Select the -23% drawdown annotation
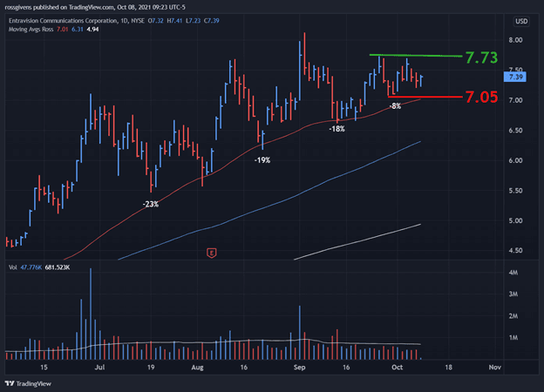 [x=151, y=204]
